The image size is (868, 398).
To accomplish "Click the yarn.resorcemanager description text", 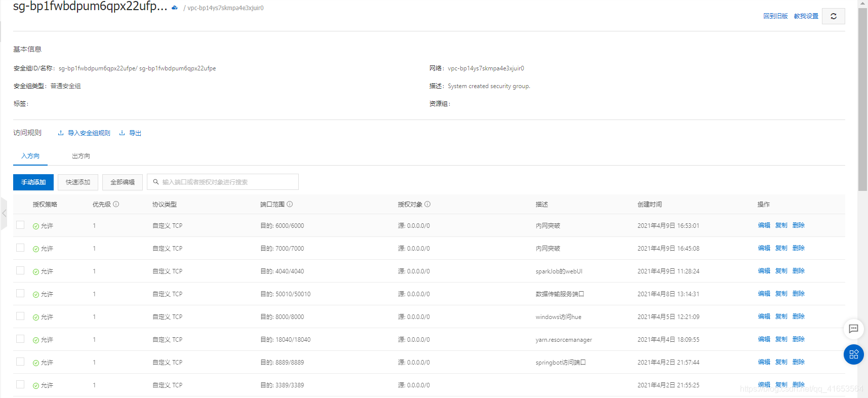I will coord(564,340).
